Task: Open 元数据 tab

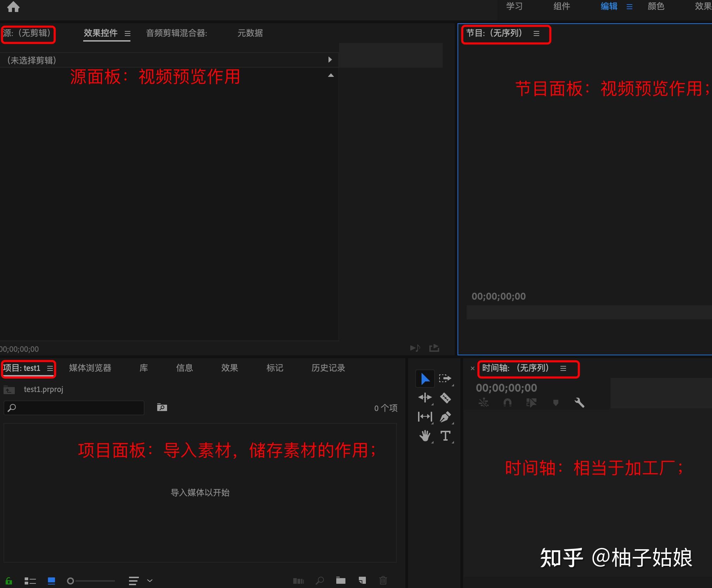Action: [250, 33]
